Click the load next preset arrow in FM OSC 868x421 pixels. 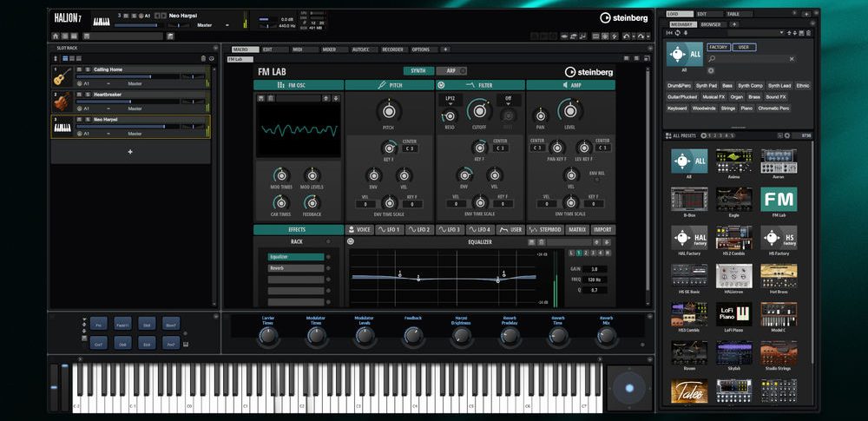[x=335, y=98]
